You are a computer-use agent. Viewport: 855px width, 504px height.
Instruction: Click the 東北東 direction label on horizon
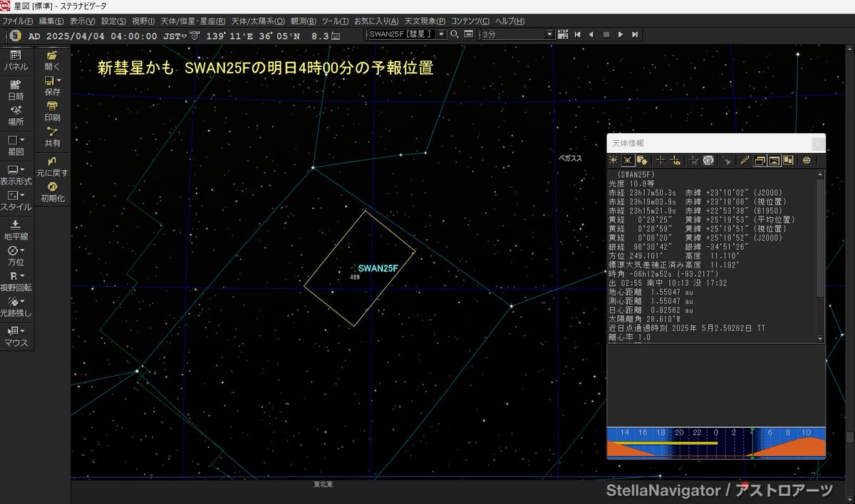click(323, 485)
